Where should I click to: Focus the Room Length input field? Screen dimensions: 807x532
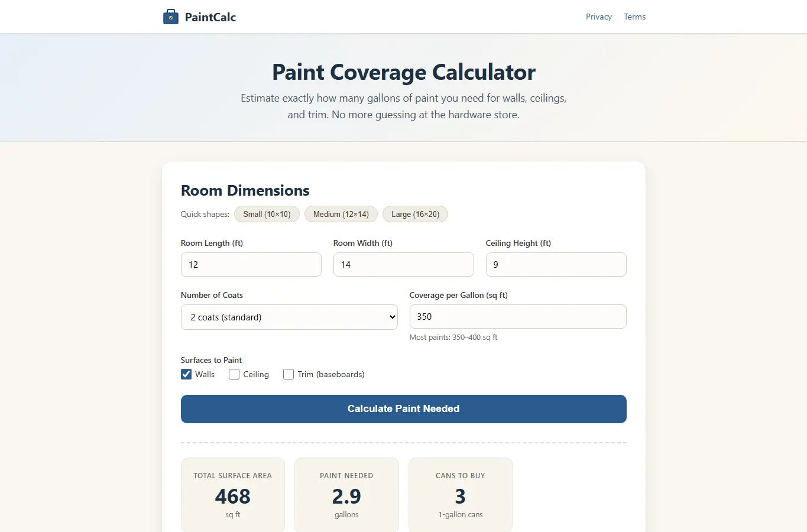(251, 264)
